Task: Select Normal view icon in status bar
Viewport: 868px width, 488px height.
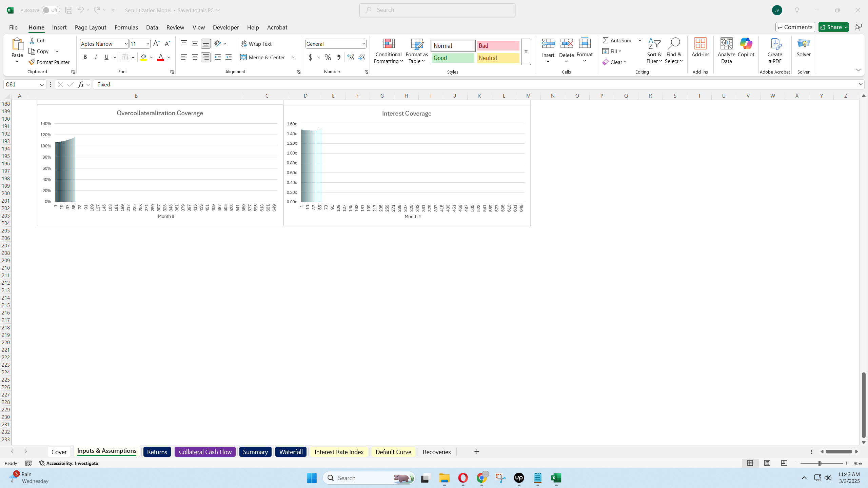Action: 750,463
